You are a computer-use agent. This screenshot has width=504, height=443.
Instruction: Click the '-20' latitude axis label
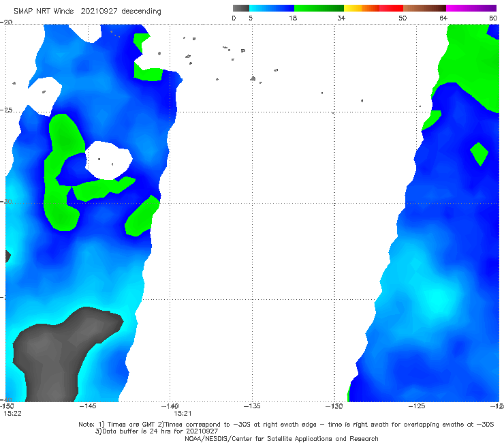tap(6, 22)
